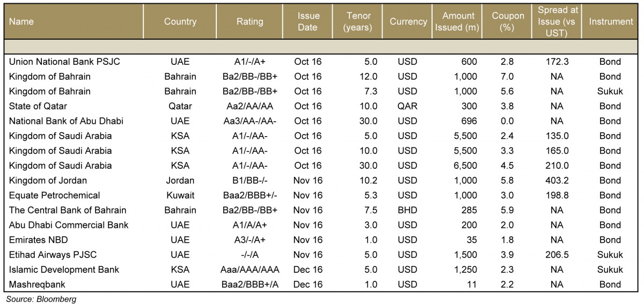The height and width of the screenshot is (305, 644).
Task: Select the Mashreqbank name cell
Action: tap(36, 285)
